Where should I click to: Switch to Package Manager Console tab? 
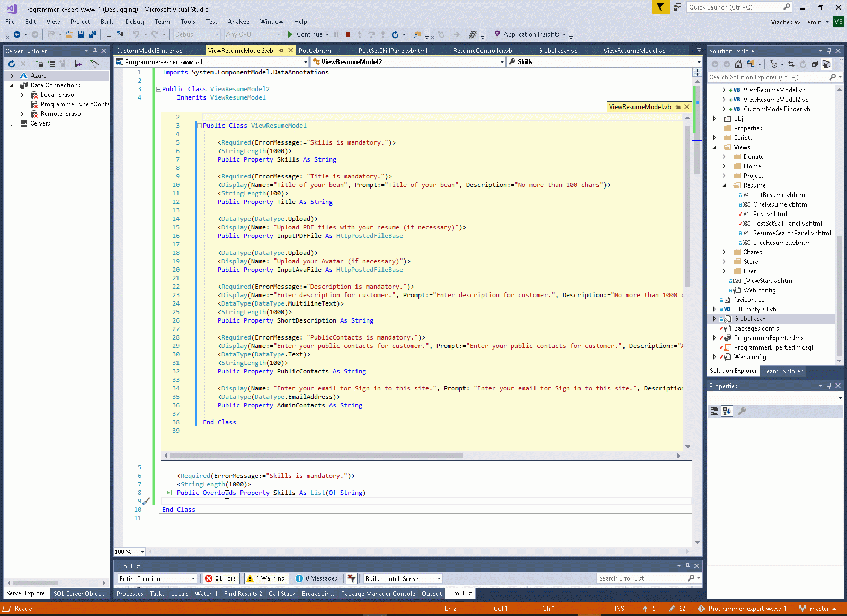click(x=378, y=594)
